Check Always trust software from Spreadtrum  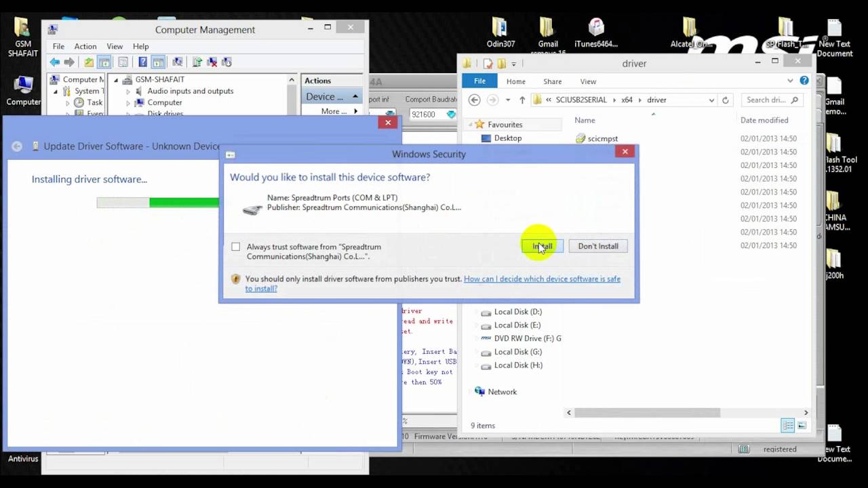click(x=235, y=247)
